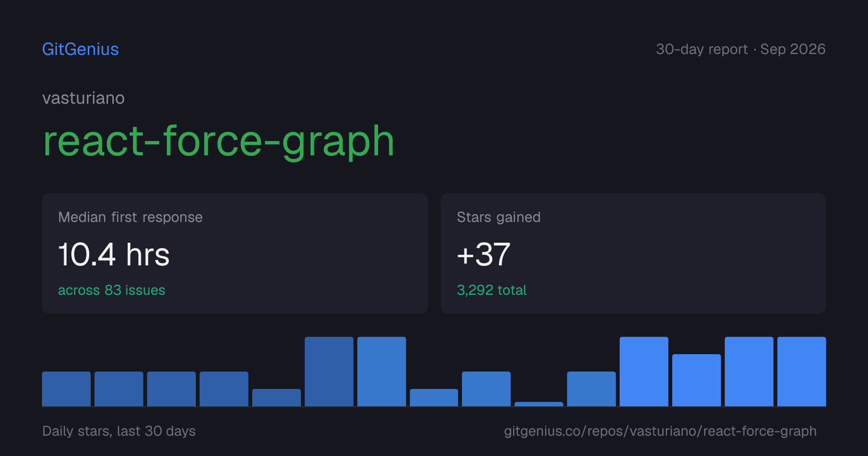Click the Daily stars, last 30 days caption
Screen dimensions: 868x456
(x=119, y=431)
